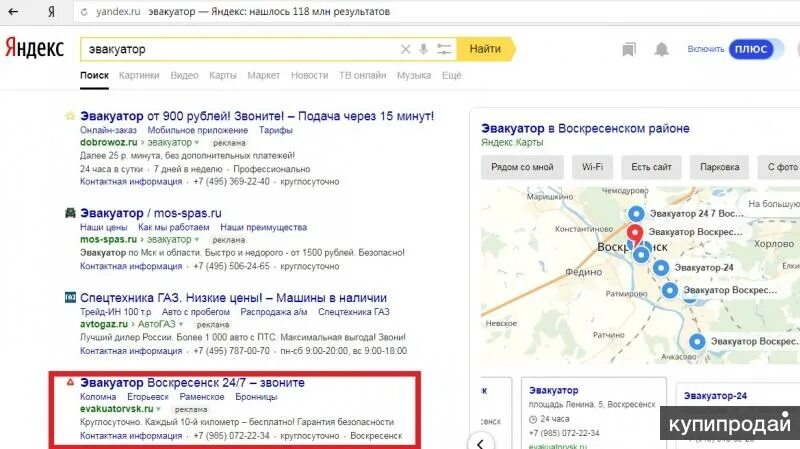Open the Yandex Я browser button
Image resolution: width=800 pixels, height=449 pixels.
(51, 11)
